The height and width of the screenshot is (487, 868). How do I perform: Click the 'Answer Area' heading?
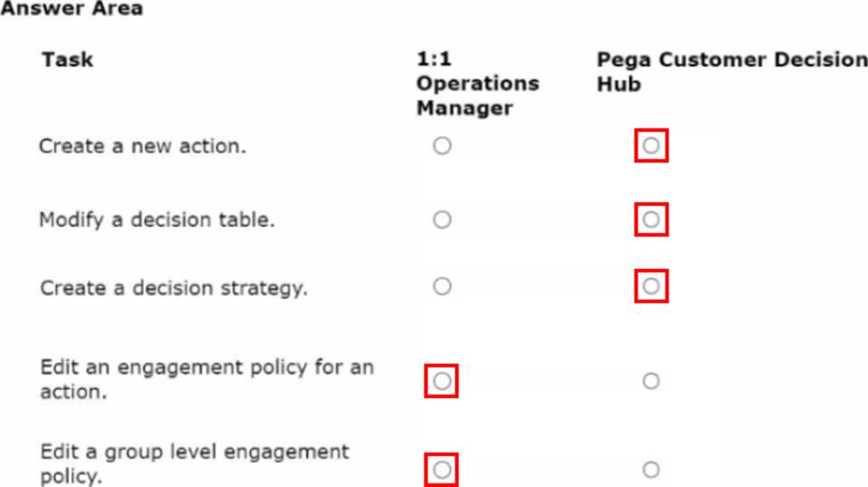(71, 9)
